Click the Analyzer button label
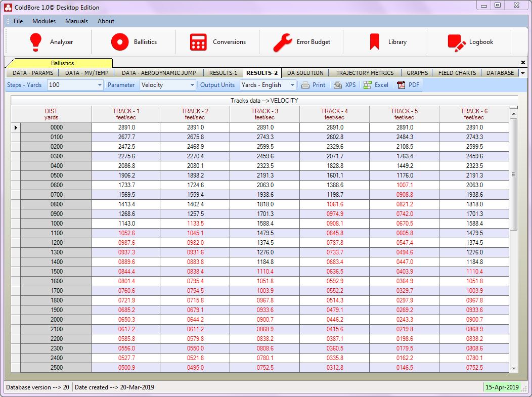 tap(61, 42)
